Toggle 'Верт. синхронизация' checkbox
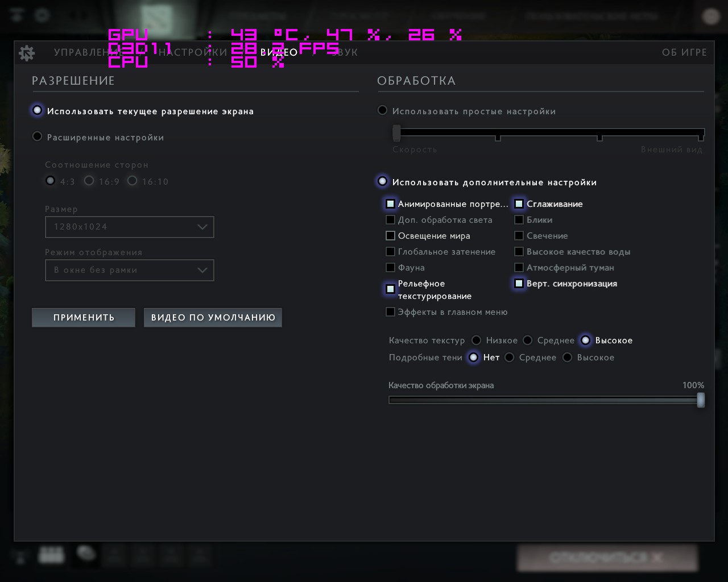The width and height of the screenshot is (728, 582). tap(519, 283)
